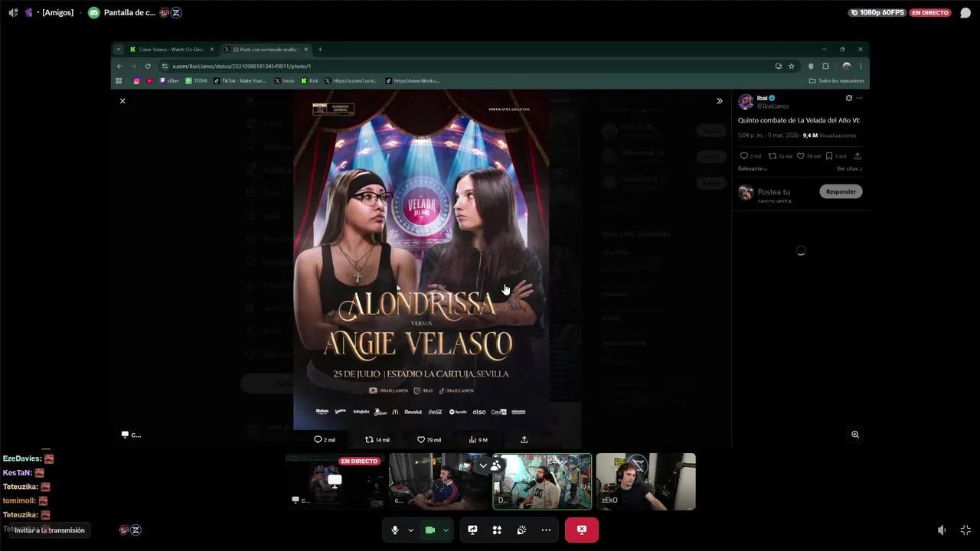This screenshot has height=551, width=980.
Task: Open the apps grid in bookmarks bar
Action: tap(119, 80)
